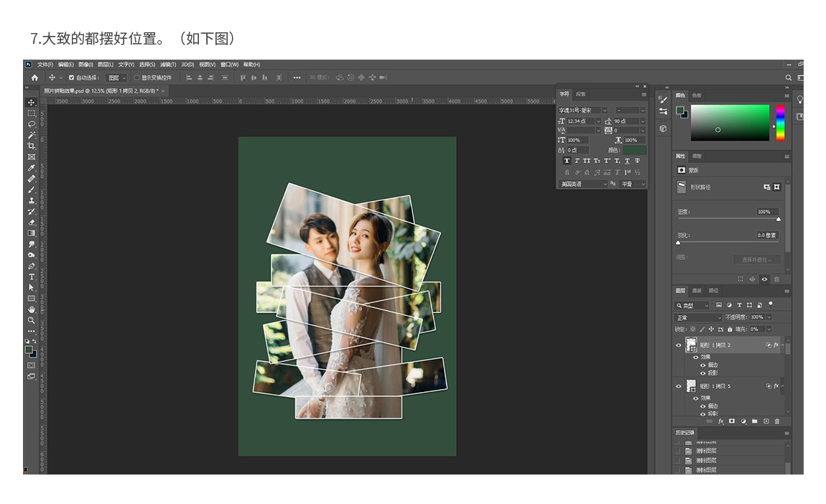Choose the Horizontal Type tool
826x504 pixels.
(32, 276)
